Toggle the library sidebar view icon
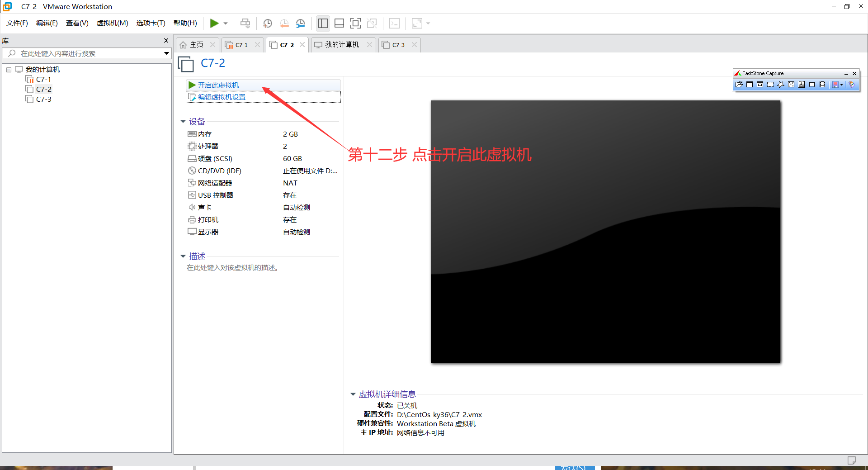The image size is (868, 470). [323, 23]
